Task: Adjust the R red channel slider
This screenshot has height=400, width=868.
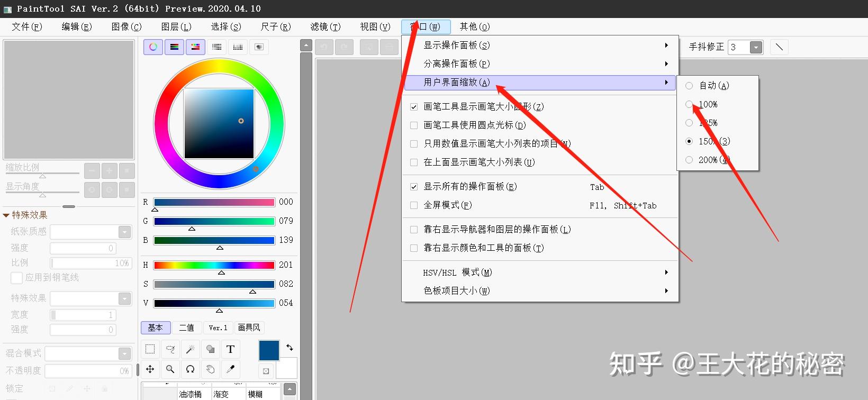Action: click(x=214, y=202)
